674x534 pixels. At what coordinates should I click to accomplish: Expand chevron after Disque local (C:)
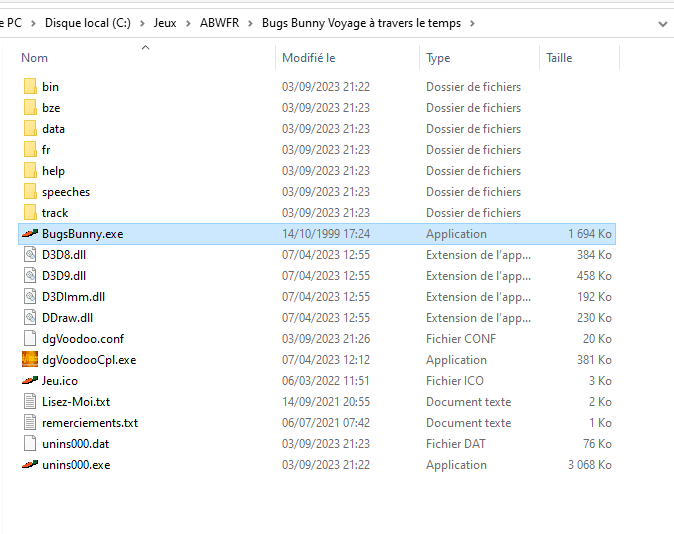coord(142,23)
